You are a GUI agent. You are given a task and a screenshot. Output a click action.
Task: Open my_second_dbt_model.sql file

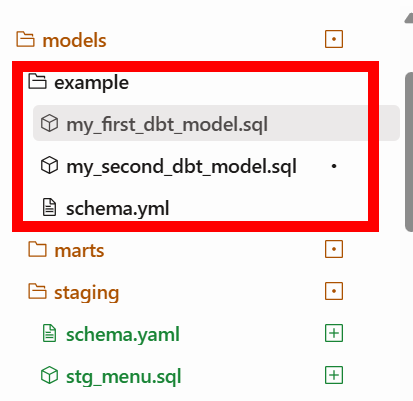(182, 166)
